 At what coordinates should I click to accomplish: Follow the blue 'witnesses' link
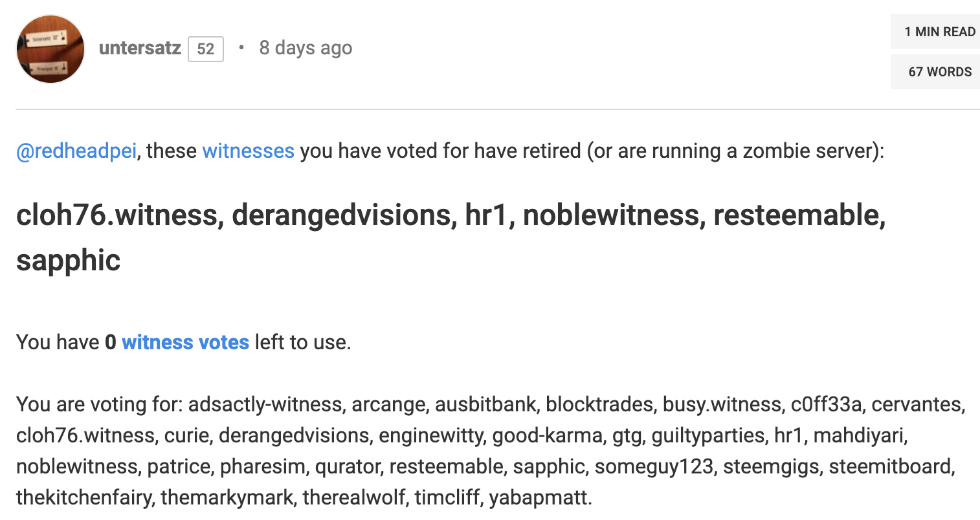[248, 151]
